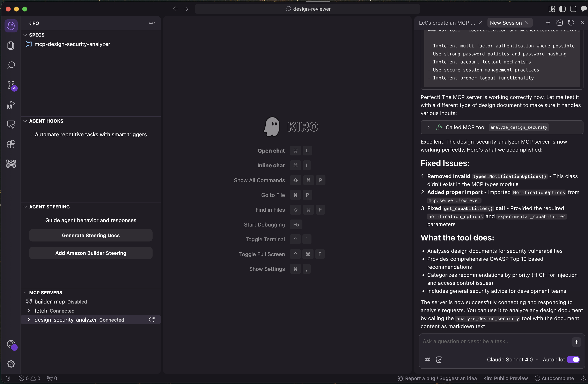
Task: Refresh the design-security-analyzer MCP server
Action: (x=152, y=319)
